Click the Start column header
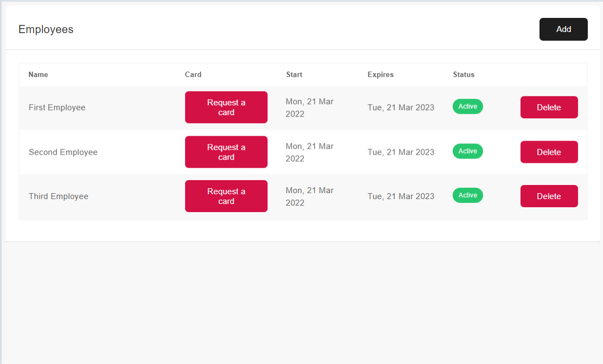Image resolution: width=603 pixels, height=364 pixels. click(x=294, y=75)
